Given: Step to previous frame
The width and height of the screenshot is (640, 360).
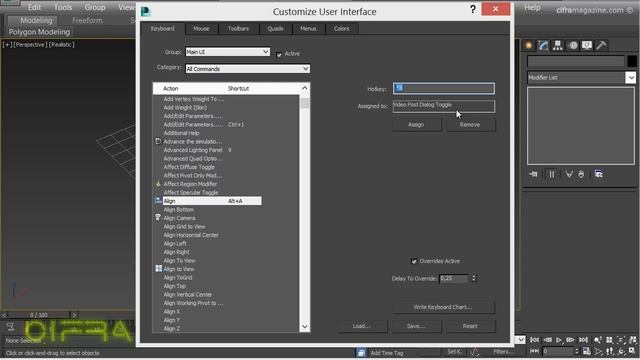Looking at the screenshot, I should pyautogui.click(x=548, y=340).
